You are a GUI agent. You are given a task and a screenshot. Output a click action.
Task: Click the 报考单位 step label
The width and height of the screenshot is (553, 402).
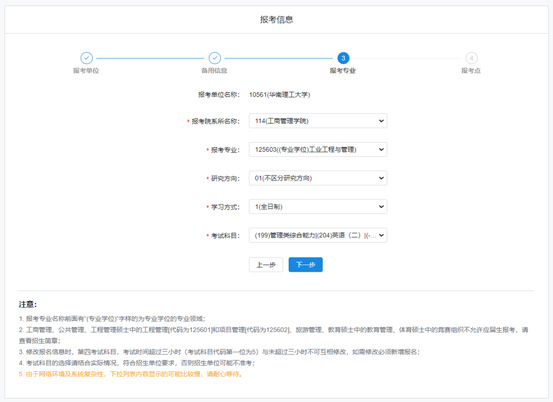[x=86, y=71]
